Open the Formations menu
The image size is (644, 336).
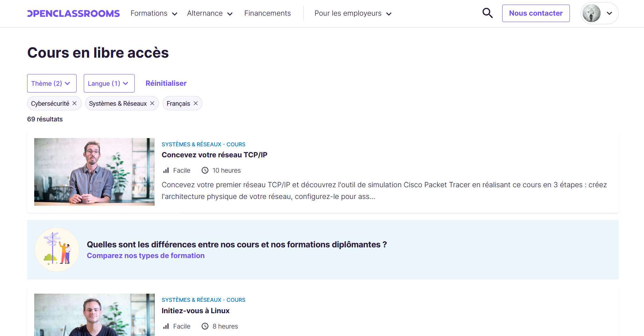point(153,13)
